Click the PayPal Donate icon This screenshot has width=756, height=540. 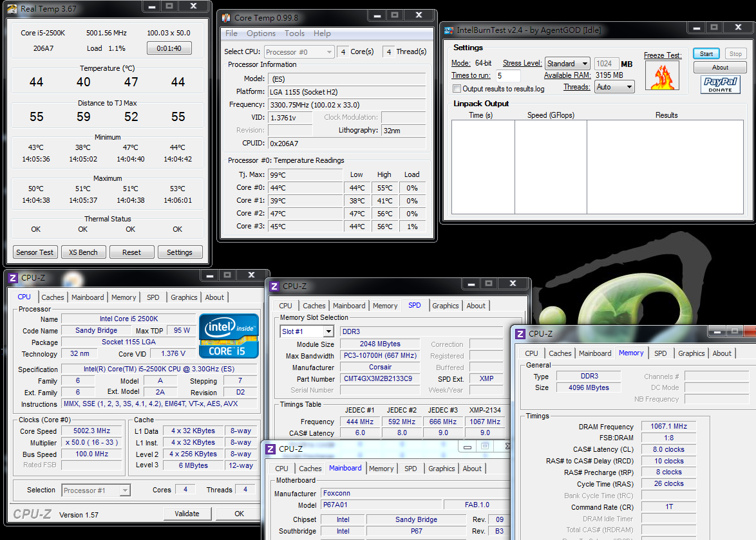coord(720,84)
